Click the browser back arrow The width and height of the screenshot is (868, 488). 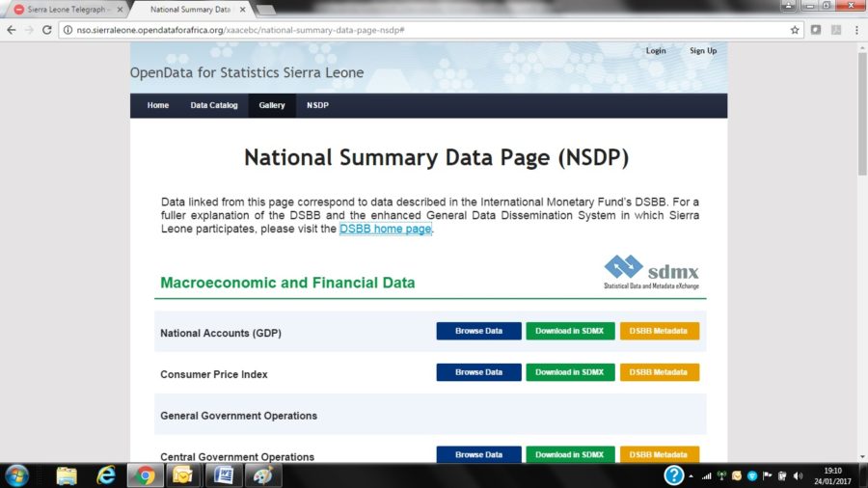point(11,30)
